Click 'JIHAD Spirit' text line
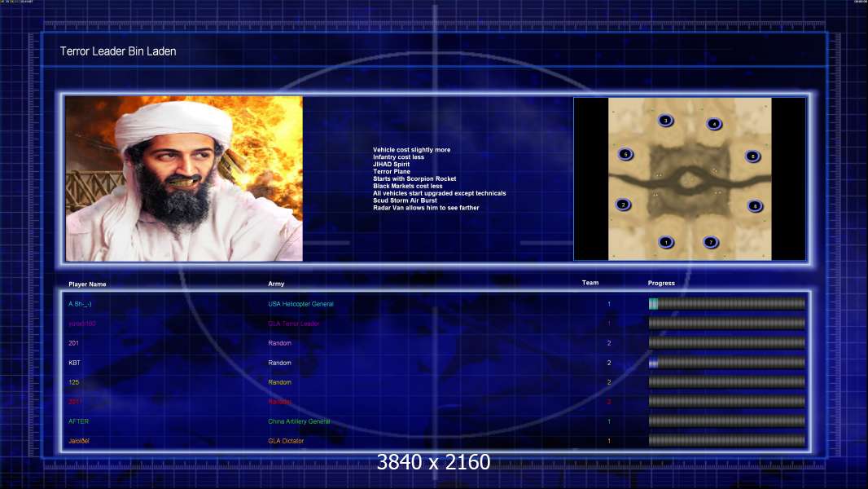Viewport: 868px width, 489px height. coord(391,164)
